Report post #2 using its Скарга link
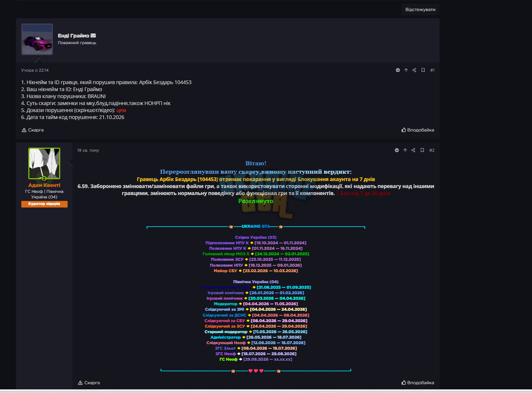 coord(89,383)
